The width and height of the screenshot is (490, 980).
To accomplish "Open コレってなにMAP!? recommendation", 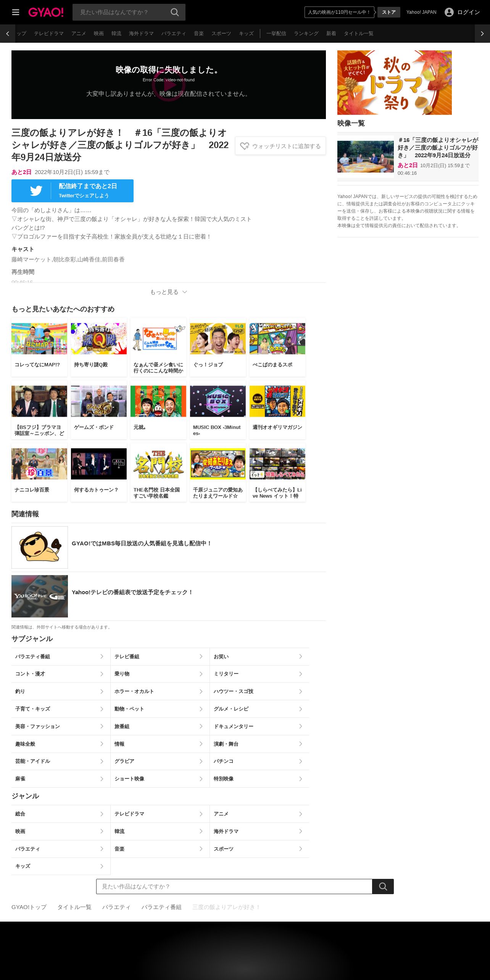I will click(39, 347).
